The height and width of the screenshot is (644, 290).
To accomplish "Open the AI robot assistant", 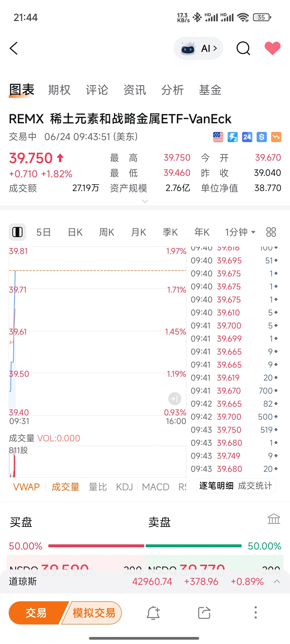I will point(198,48).
